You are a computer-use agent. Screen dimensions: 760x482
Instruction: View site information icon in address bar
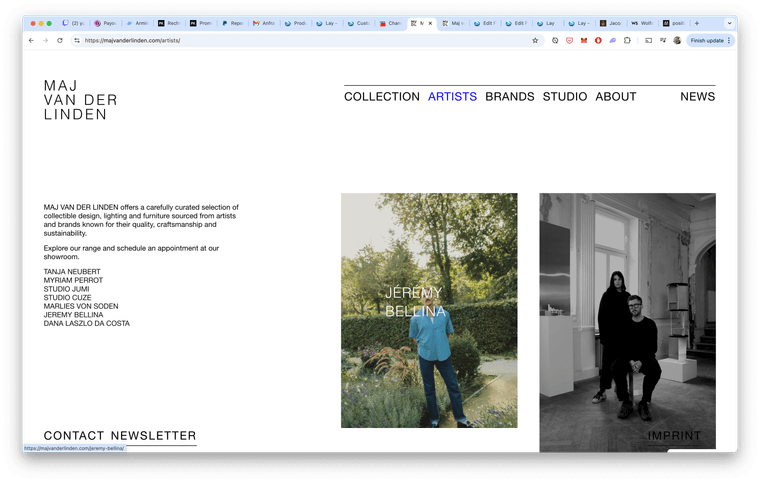tap(77, 41)
